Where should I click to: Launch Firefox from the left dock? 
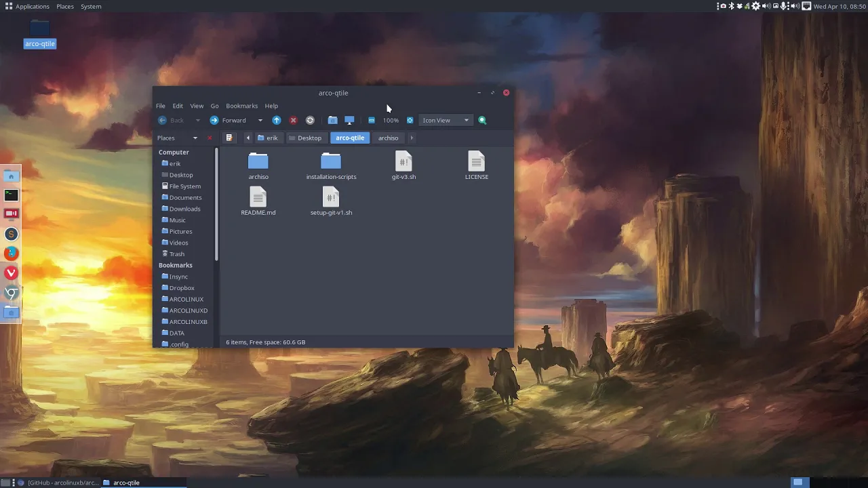point(11,253)
